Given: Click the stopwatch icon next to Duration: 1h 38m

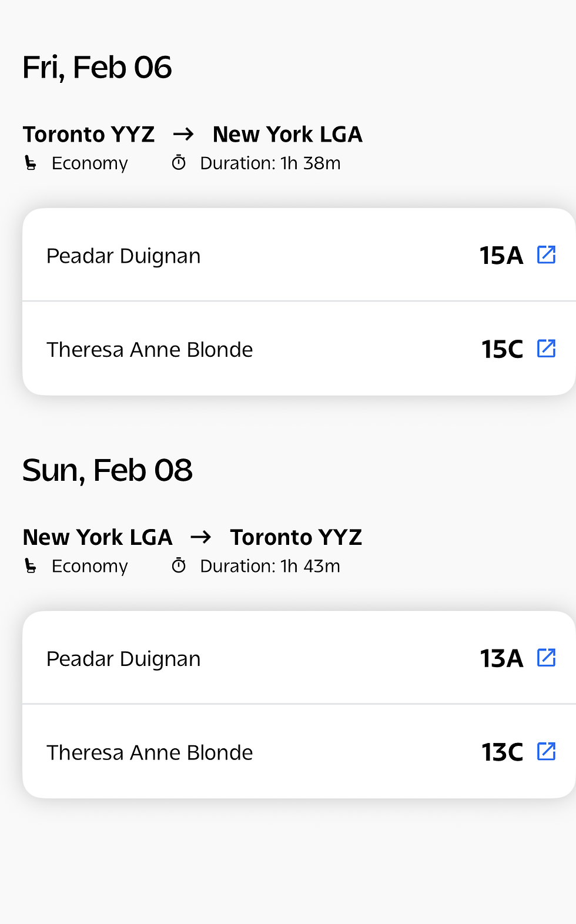Looking at the screenshot, I should coord(179,163).
